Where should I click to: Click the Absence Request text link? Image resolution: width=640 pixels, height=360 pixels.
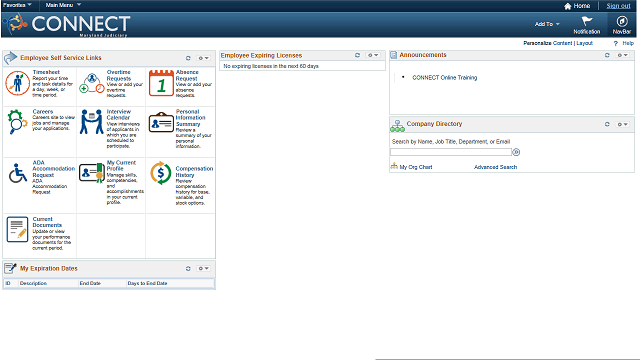tap(187, 76)
